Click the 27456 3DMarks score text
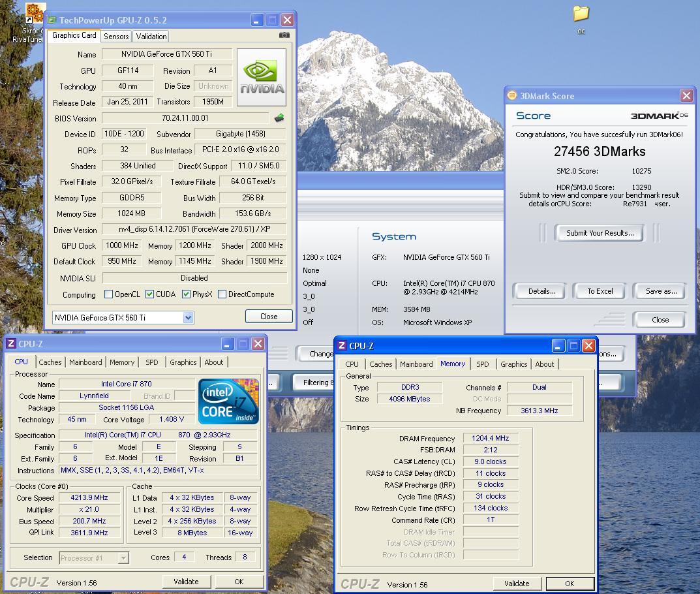The image size is (700, 594). pyautogui.click(x=600, y=151)
